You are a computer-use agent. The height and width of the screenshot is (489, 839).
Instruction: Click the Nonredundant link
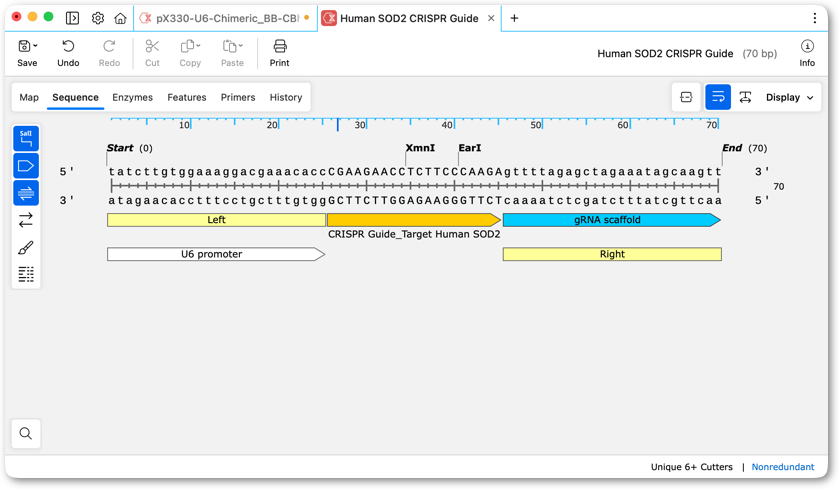[x=783, y=467]
